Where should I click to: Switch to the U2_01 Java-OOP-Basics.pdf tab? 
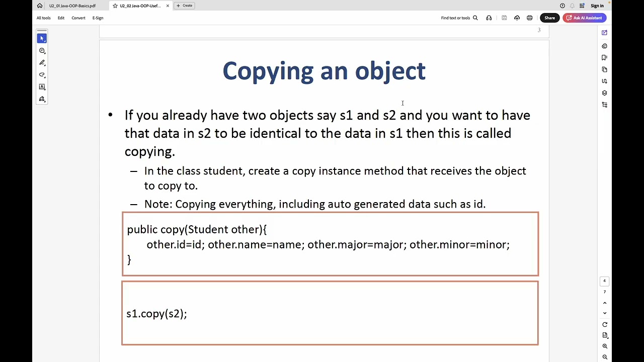click(x=72, y=6)
